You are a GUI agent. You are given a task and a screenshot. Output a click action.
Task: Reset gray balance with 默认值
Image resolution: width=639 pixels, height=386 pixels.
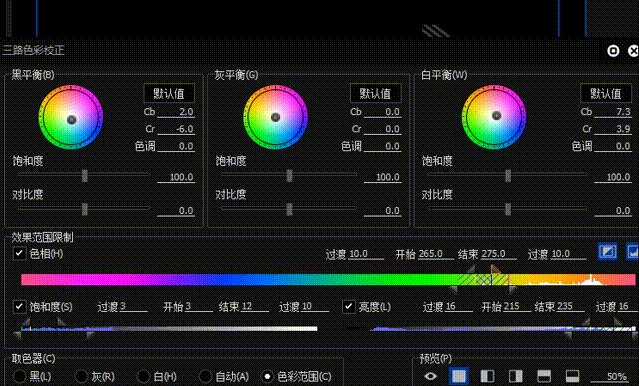[375, 93]
